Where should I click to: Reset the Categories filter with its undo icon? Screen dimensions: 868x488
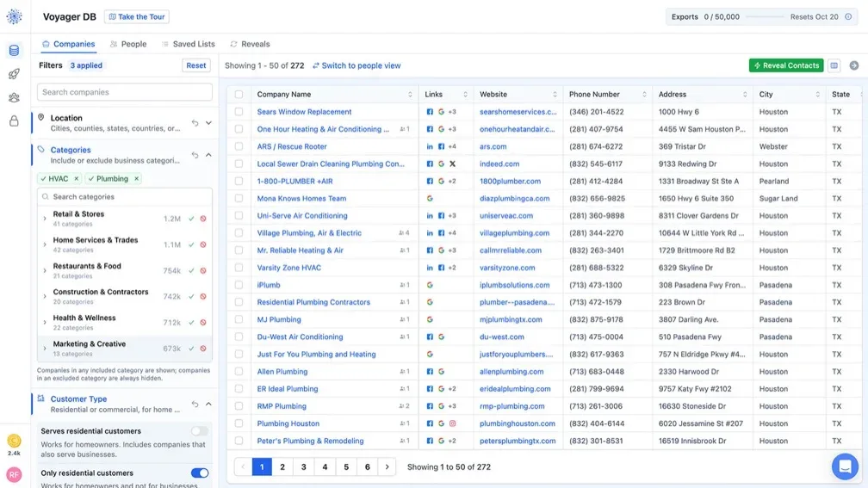click(195, 155)
